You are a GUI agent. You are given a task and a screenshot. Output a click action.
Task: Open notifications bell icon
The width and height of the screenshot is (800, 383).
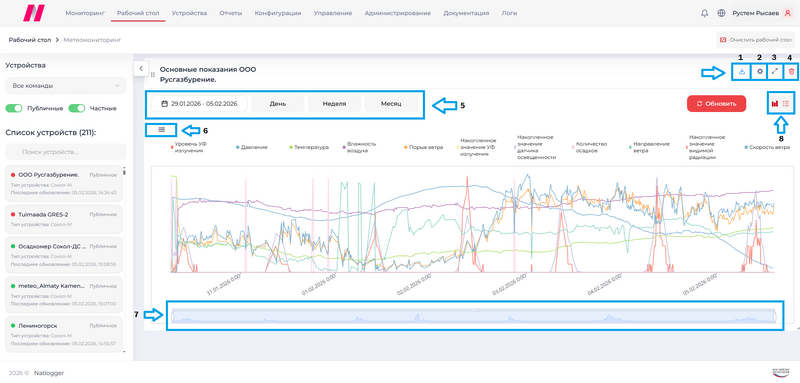point(705,13)
